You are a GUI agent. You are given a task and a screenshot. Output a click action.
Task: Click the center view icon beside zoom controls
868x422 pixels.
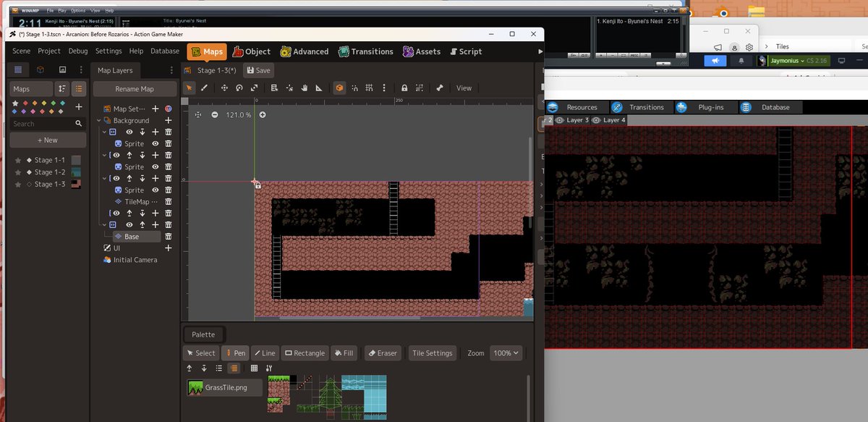coord(198,114)
